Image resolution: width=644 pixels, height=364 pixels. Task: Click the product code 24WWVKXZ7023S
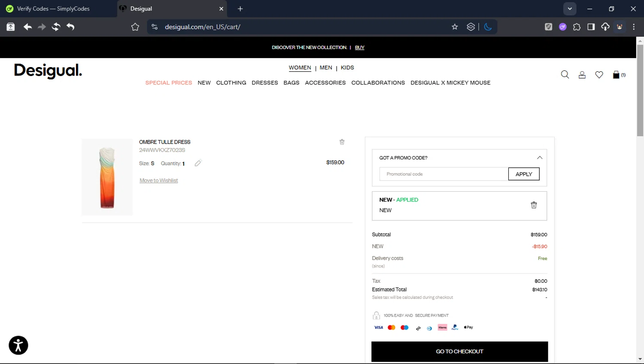[162, 150]
